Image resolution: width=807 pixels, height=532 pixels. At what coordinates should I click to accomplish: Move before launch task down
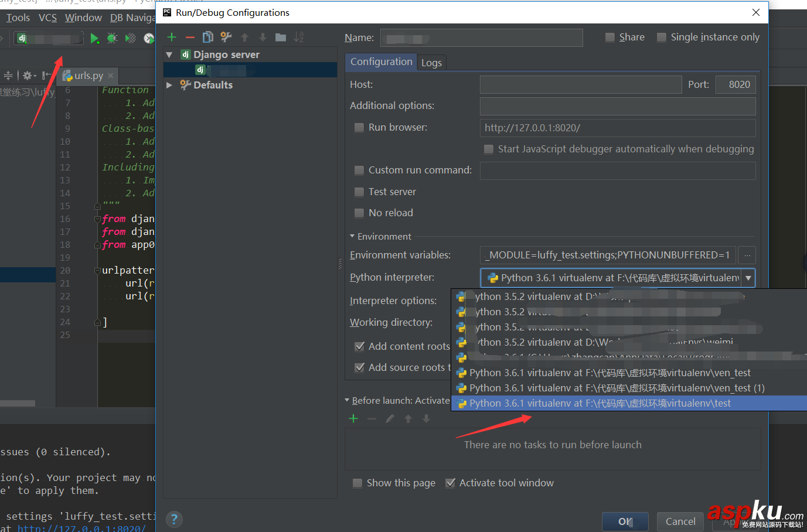point(426,418)
